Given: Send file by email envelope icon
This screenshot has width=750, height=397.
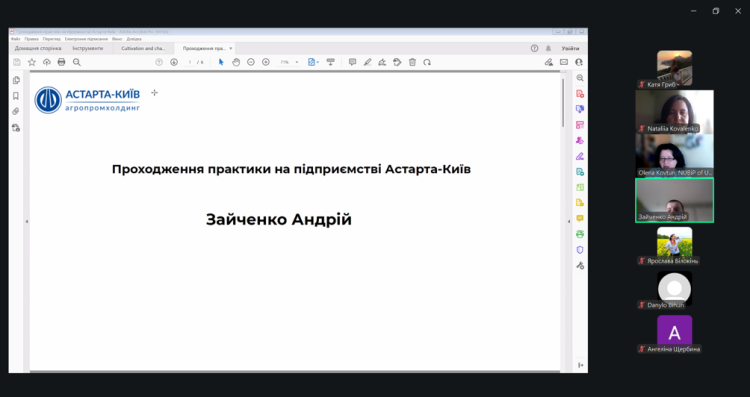Looking at the screenshot, I should pos(564,62).
